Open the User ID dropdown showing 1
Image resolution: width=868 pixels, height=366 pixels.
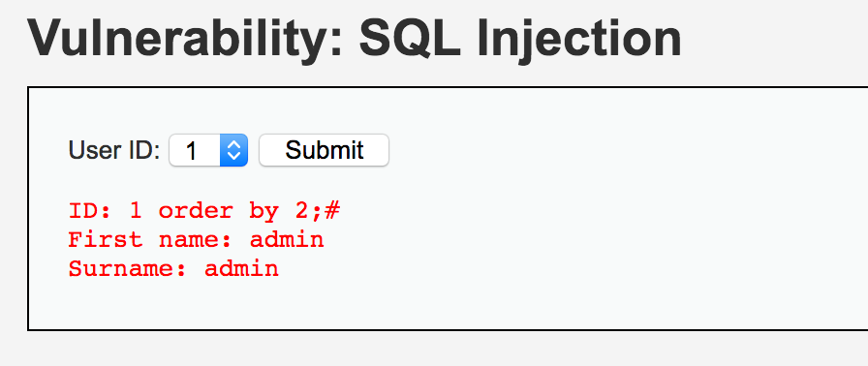(208, 150)
